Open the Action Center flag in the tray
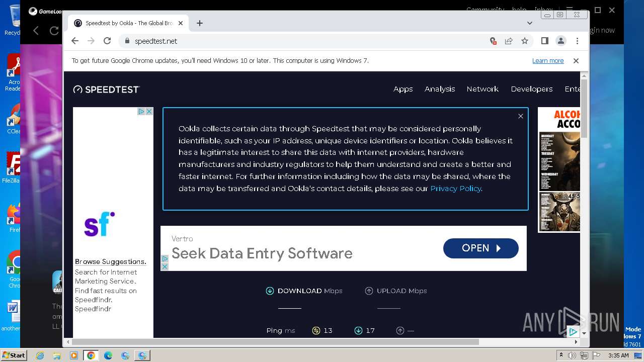Viewport: 644px width, 362px height. pos(595,355)
